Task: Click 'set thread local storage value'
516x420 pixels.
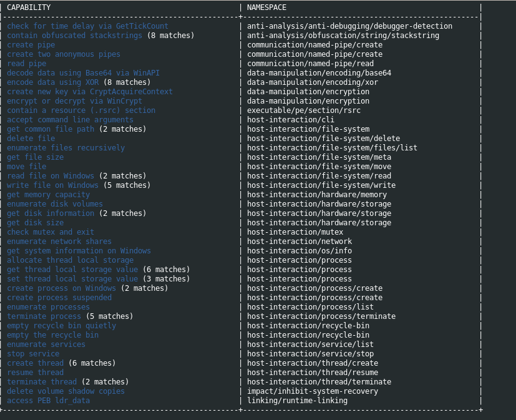Action: pyautogui.click(x=72, y=279)
